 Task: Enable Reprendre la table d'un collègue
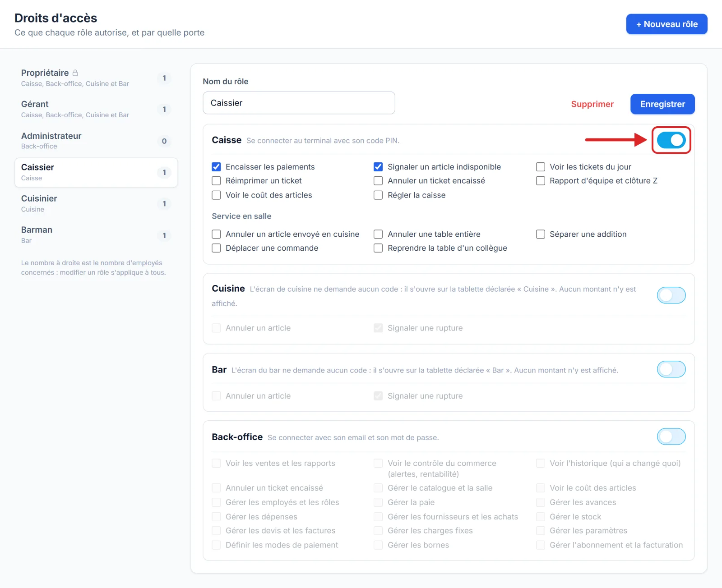(378, 248)
